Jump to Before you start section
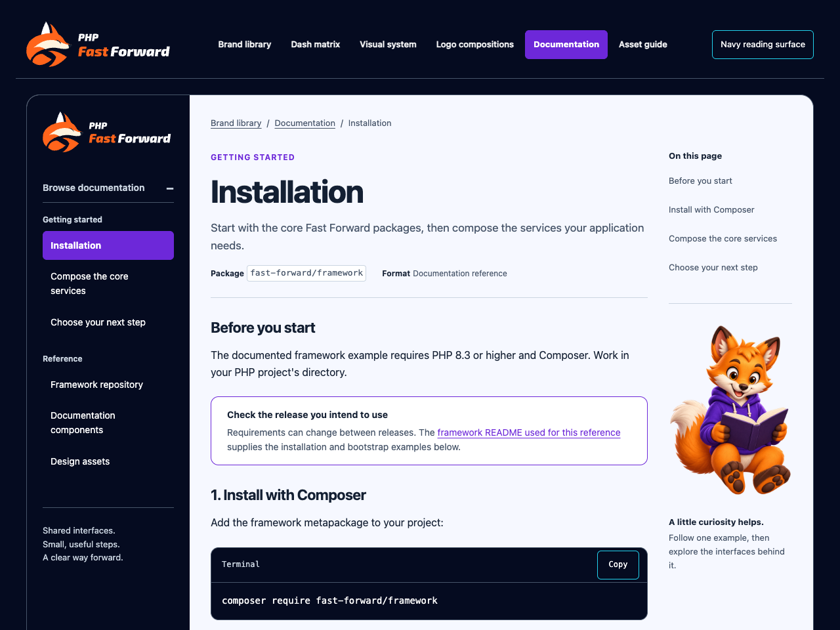The image size is (840, 630). 700,181
